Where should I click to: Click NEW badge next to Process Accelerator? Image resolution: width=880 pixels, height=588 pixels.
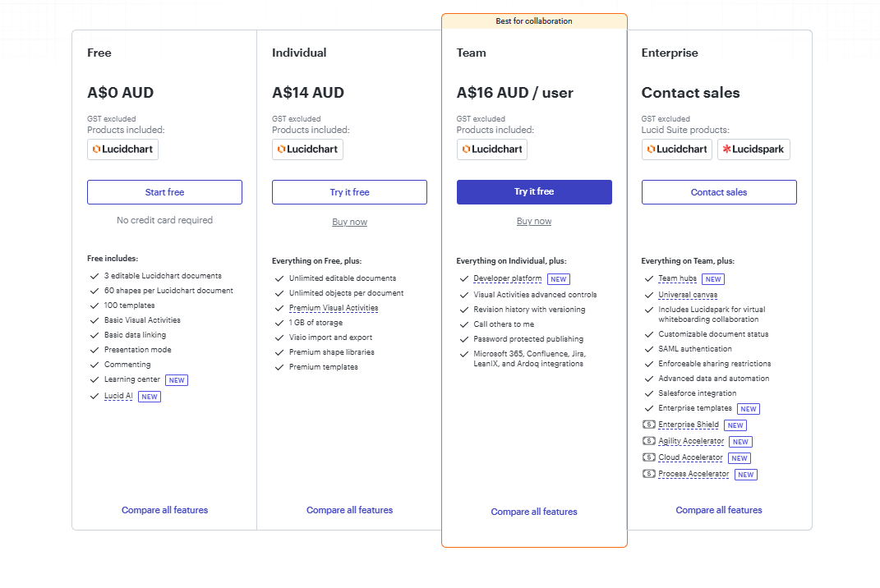[x=746, y=475]
